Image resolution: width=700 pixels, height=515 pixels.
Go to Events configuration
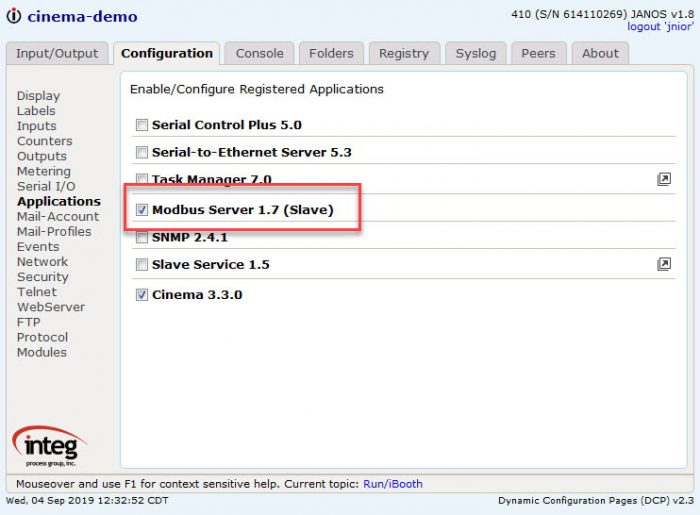(x=38, y=247)
